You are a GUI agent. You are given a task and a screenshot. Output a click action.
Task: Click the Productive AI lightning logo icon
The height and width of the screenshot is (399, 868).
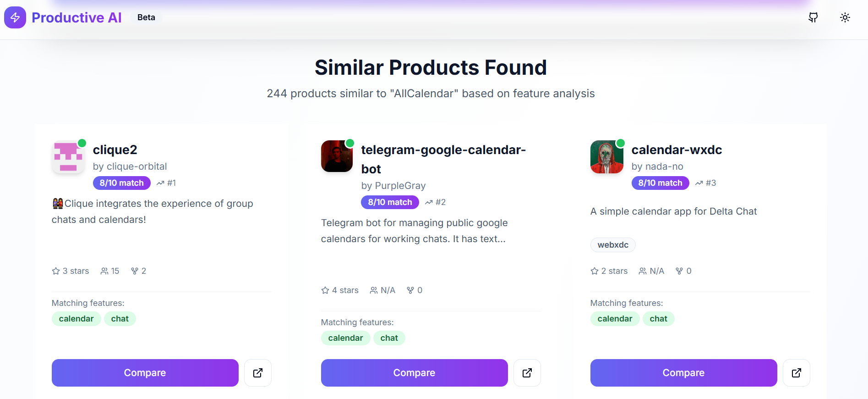coord(15,17)
